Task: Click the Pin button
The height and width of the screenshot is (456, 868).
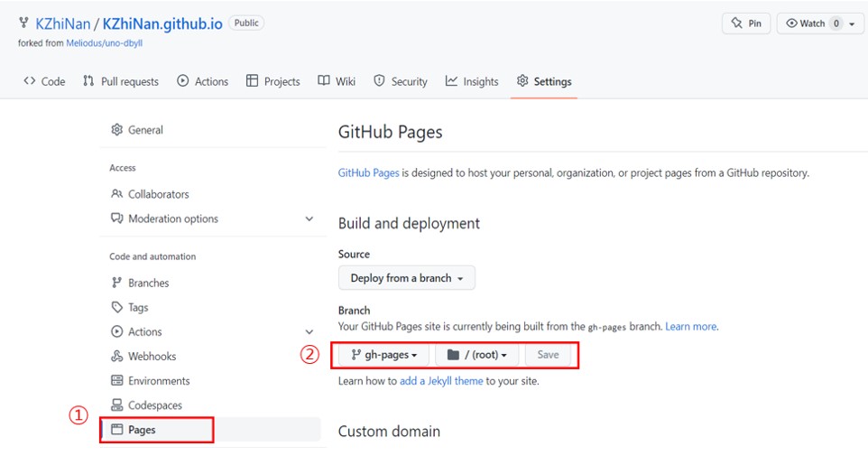Action: tap(746, 23)
